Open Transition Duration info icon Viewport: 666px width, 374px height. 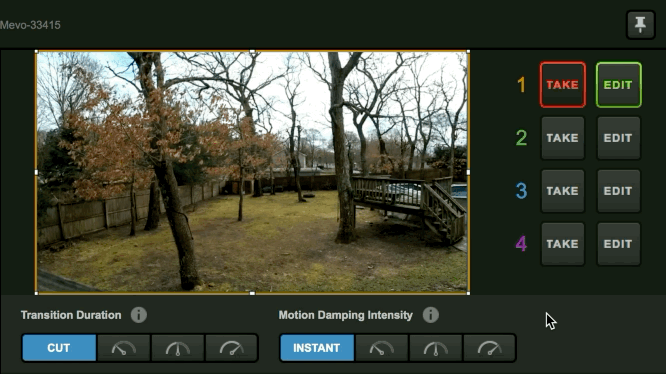click(x=139, y=315)
